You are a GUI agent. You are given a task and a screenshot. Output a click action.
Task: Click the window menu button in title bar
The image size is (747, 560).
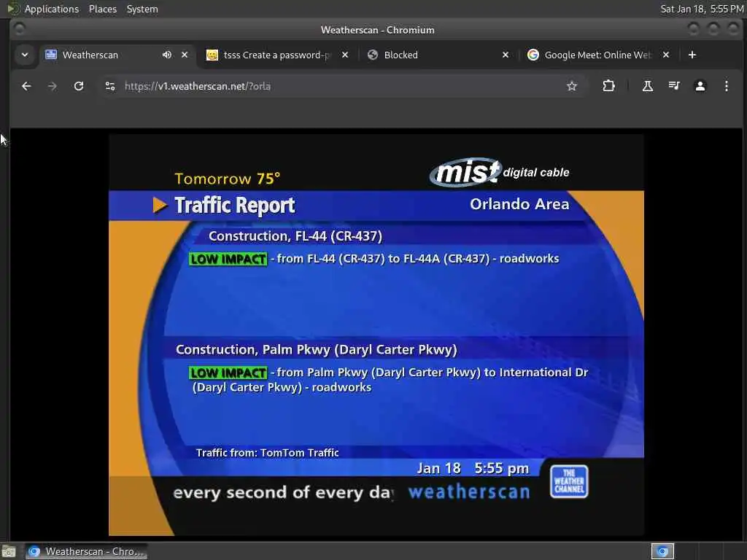tap(19, 29)
